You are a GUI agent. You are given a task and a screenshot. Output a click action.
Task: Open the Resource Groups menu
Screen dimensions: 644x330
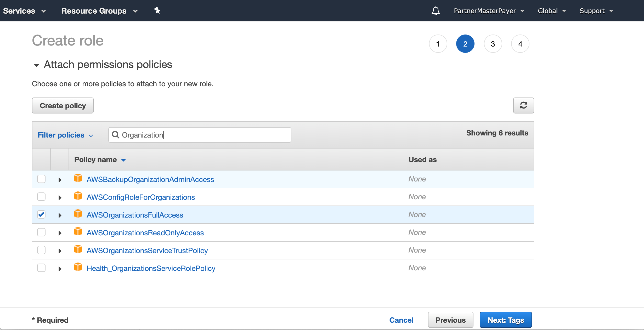point(99,11)
